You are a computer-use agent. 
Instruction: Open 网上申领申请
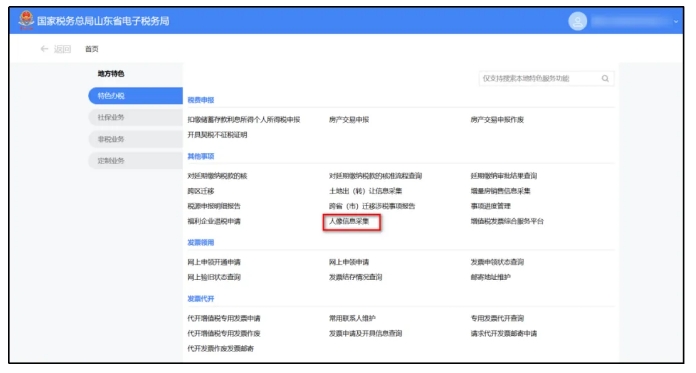click(349, 262)
